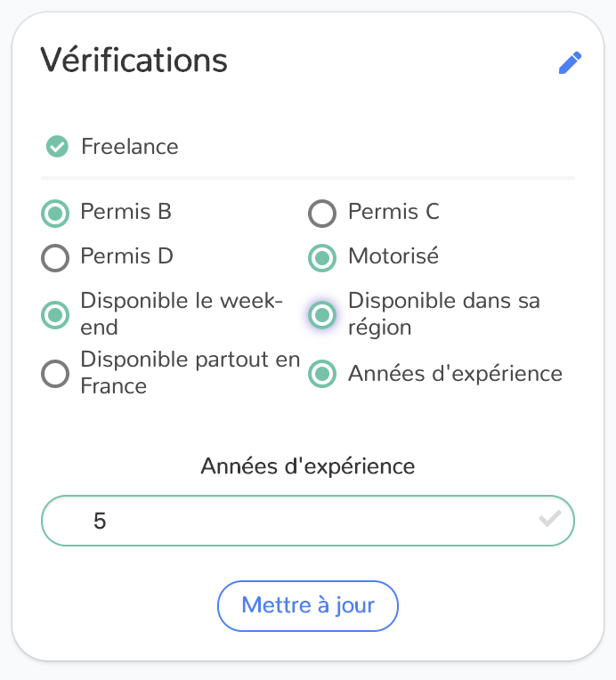Click the Années d'expérience label above input

(308, 466)
